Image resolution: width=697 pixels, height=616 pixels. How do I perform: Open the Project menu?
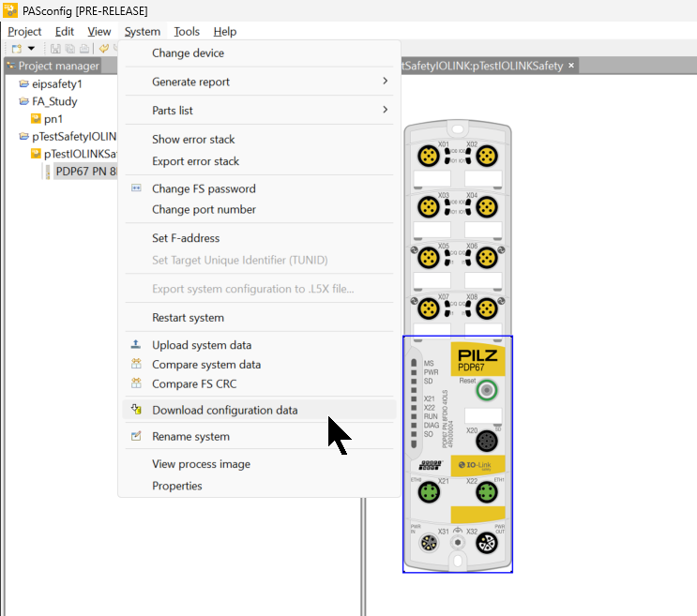click(24, 32)
